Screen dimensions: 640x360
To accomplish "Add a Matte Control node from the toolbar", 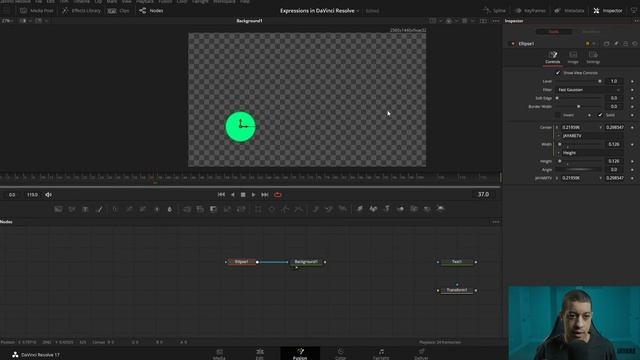I will (213, 209).
